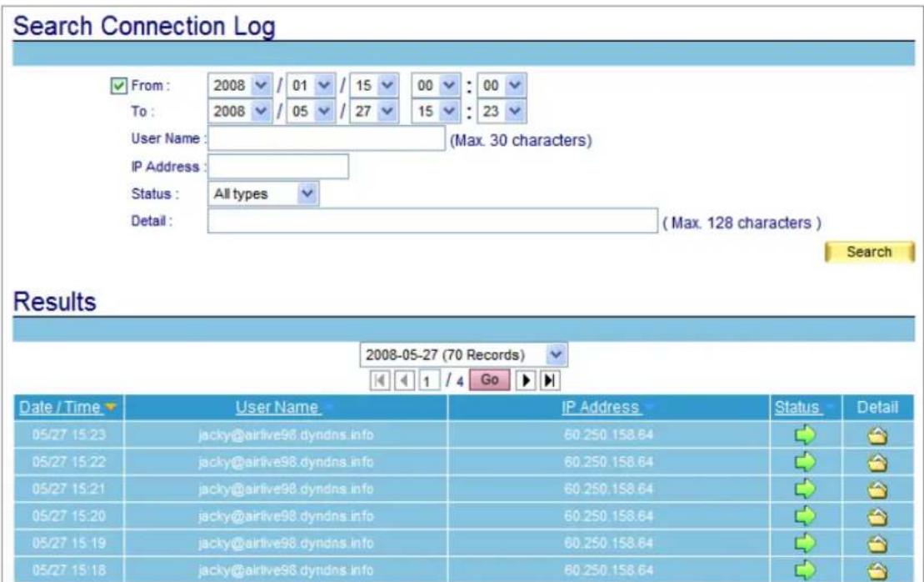Viewport: 924px width, 582px height.
Task: Open the To minute dropdown showing 23
Action: click(502, 112)
